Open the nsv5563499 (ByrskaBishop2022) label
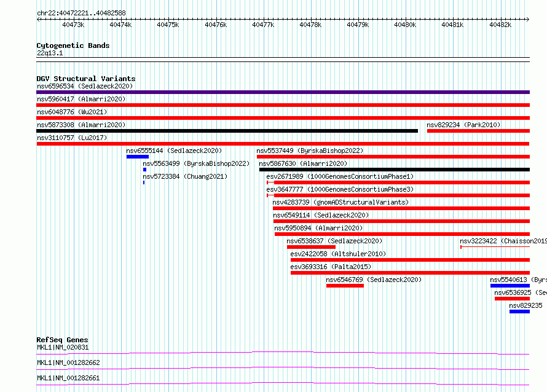Viewport: 547px width, 392px height. coord(197,163)
